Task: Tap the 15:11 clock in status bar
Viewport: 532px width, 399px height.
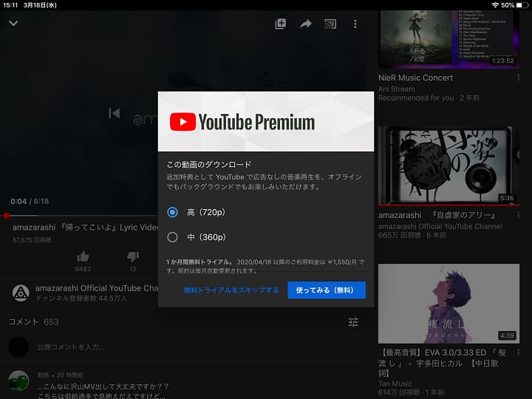Action: [10, 5]
